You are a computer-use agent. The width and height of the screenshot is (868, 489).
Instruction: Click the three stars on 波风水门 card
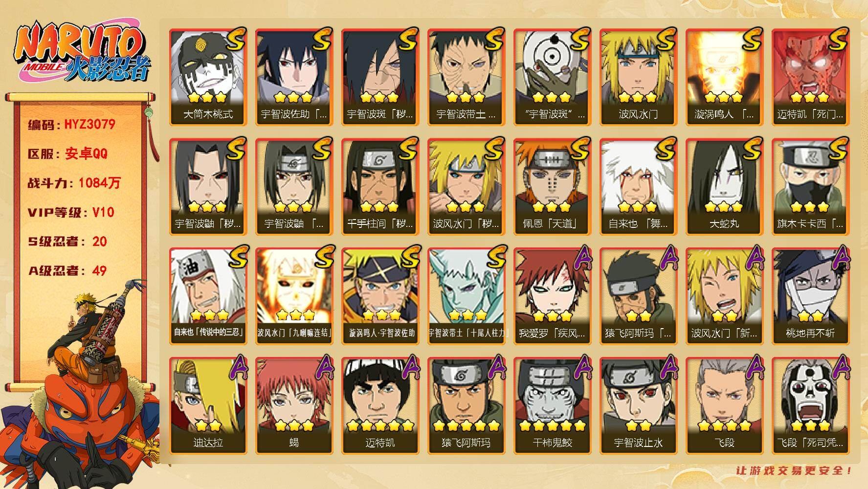coord(638,97)
